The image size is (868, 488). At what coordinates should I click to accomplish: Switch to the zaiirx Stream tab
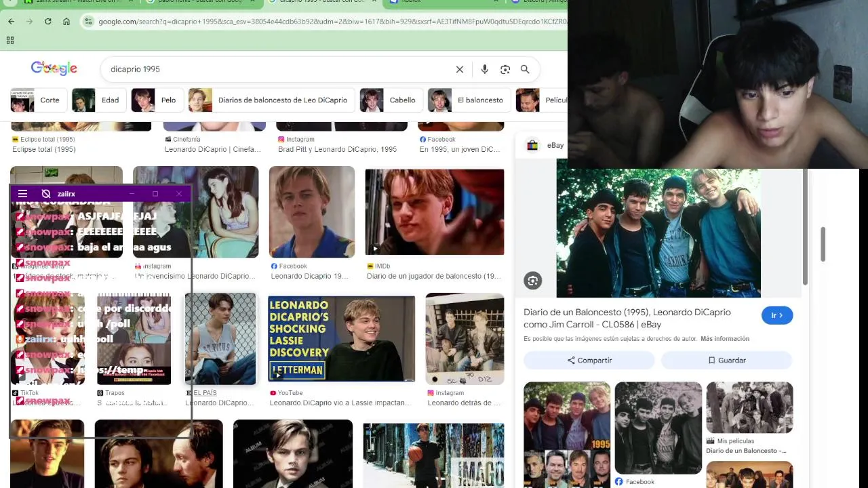[x=78, y=2]
